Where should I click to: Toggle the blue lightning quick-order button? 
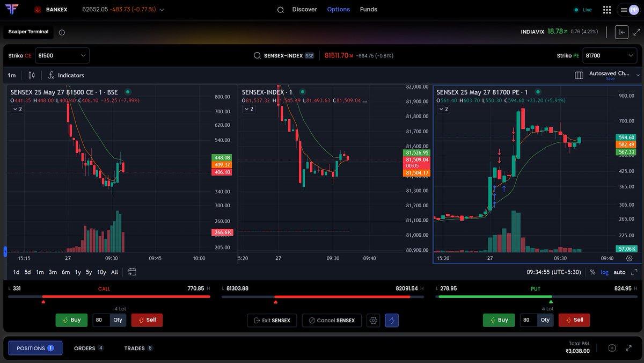click(x=392, y=321)
